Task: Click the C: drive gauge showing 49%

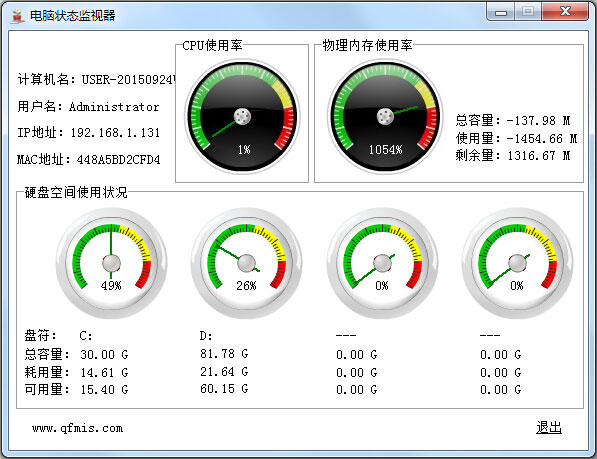Action: pos(111,263)
